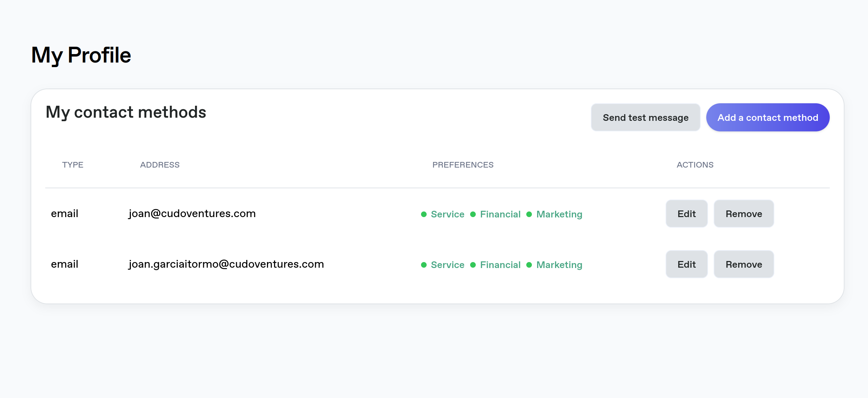Click the My contact methods title

click(x=126, y=112)
